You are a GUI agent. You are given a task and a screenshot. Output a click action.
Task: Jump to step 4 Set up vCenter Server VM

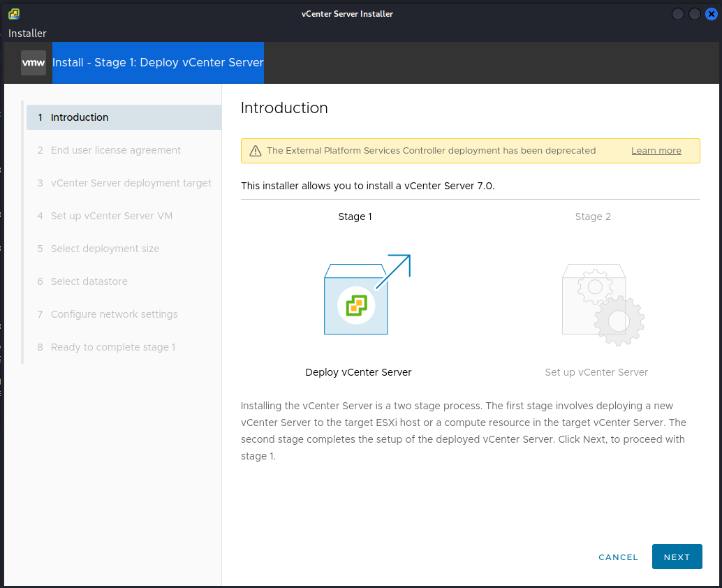(112, 216)
